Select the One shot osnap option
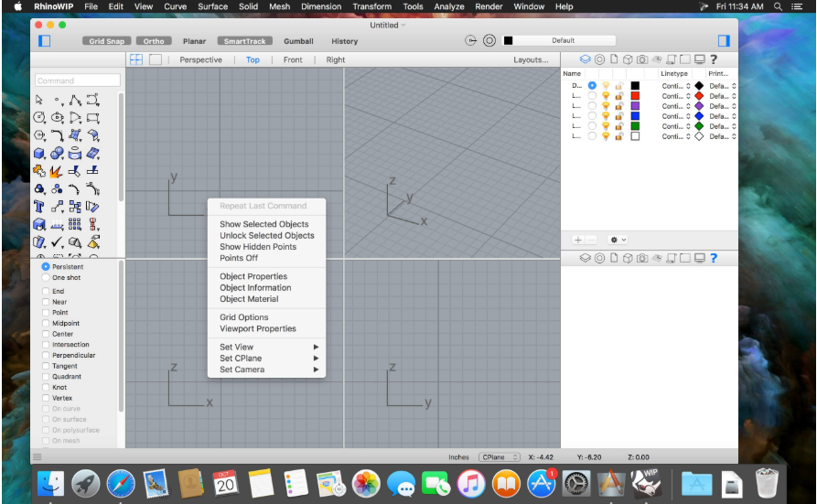Image resolution: width=817 pixels, height=504 pixels. pos(46,277)
